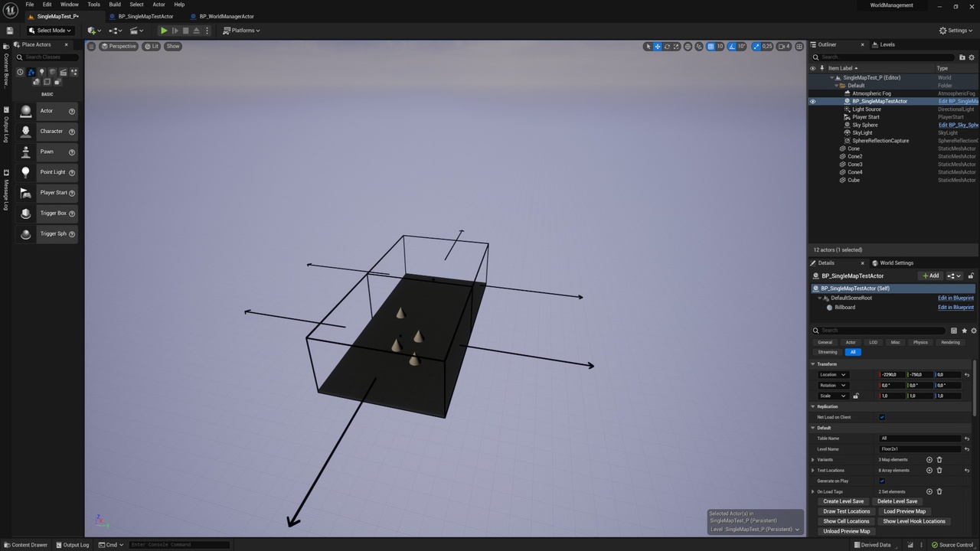Select the Lights category bulb icon
This screenshot has height=551, width=980.
(42, 72)
